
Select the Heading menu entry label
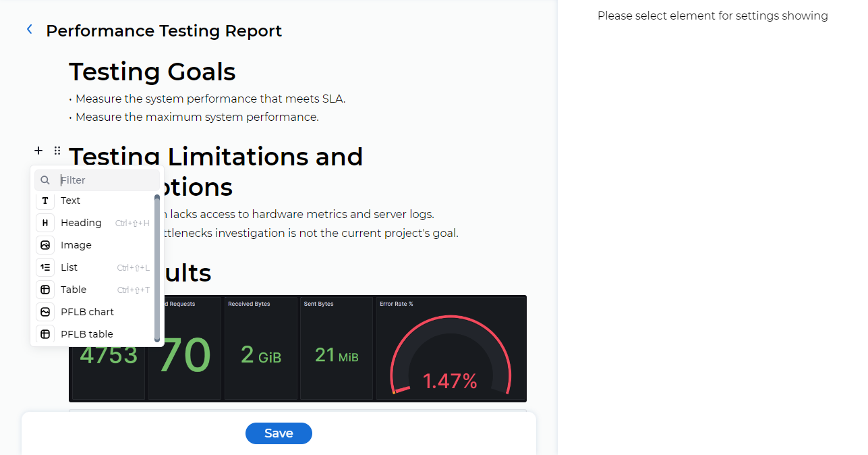81,223
